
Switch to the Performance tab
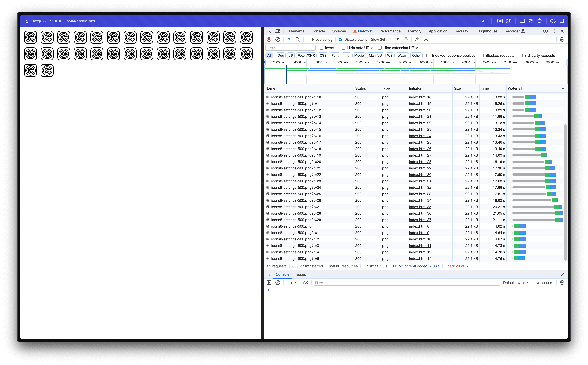point(390,31)
